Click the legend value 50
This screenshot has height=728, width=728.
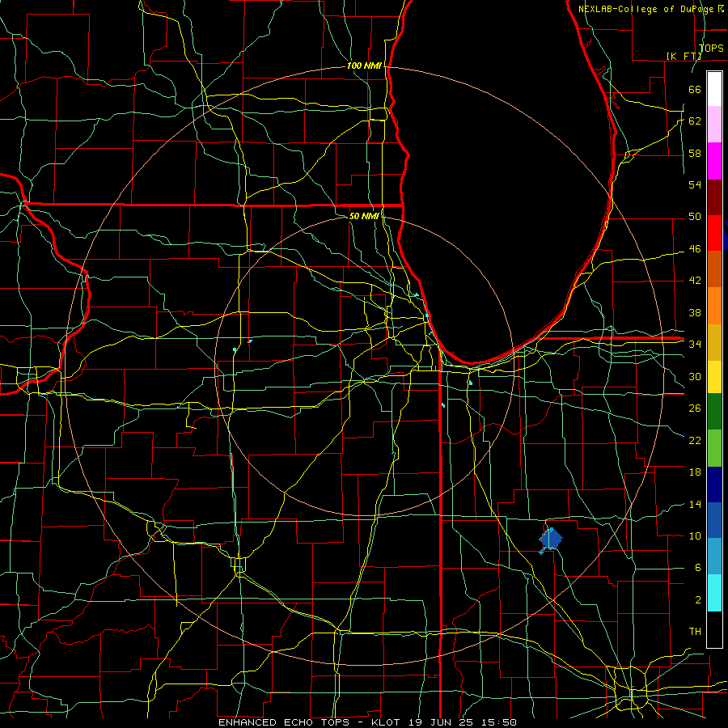[695, 217]
